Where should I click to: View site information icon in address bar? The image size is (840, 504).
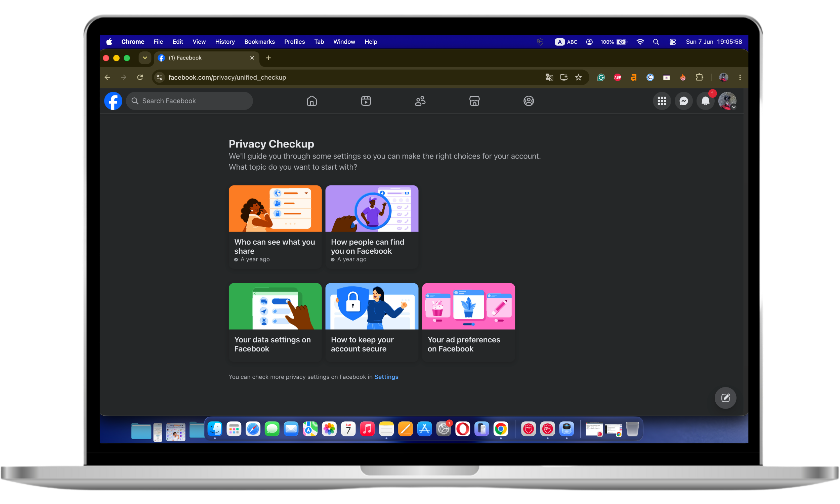(x=159, y=77)
